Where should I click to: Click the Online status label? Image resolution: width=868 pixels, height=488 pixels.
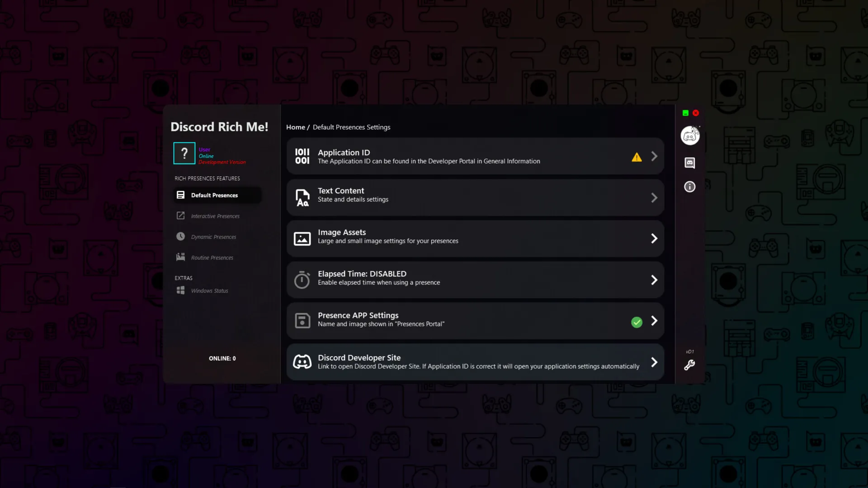click(x=206, y=156)
